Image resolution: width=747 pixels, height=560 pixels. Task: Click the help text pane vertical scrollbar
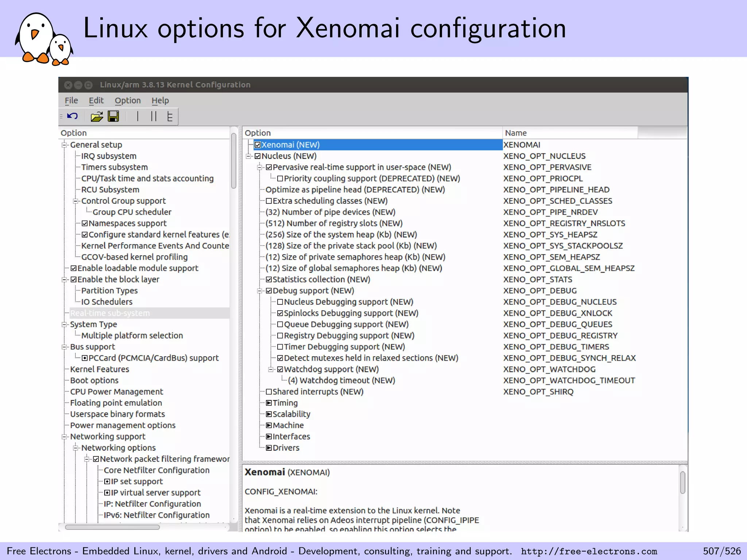pos(682,482)
